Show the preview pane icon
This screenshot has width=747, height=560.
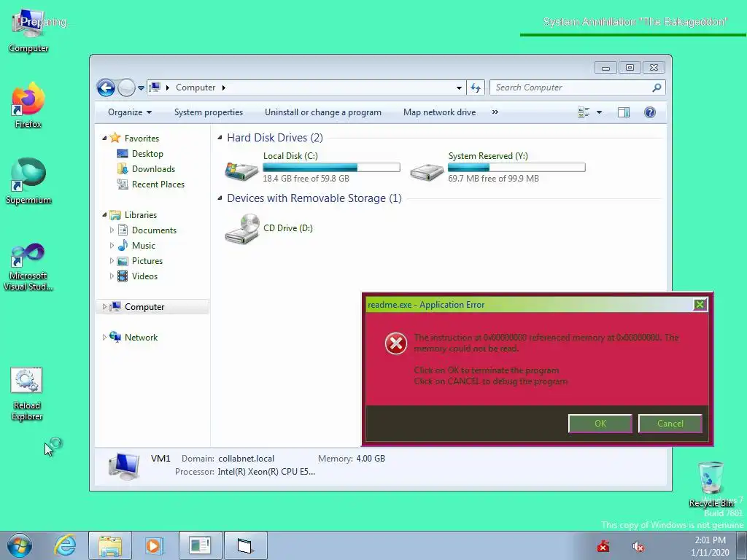[x=623, y=112]
